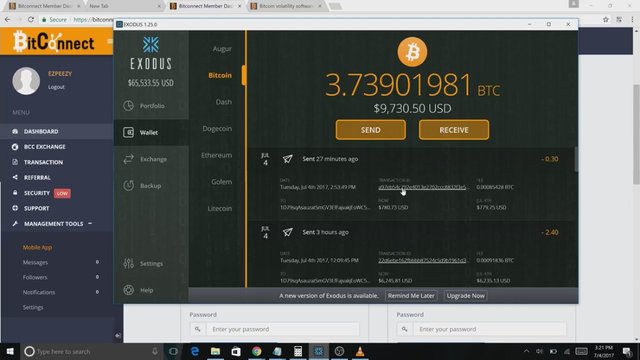This screenshot has height=360, width=640.
Task: Open Chrome from the taskbar
Action: tap(256, 351)
